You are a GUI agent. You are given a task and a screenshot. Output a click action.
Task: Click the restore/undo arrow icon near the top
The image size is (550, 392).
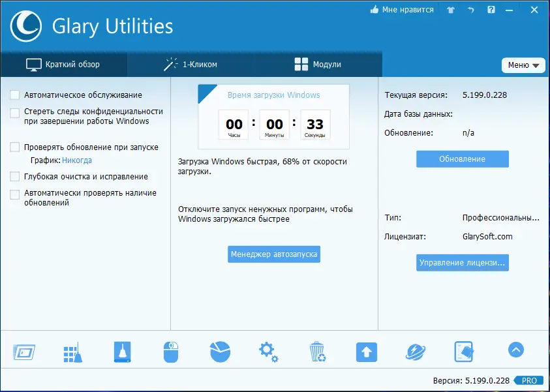pyautogui.click(x=471, y=10)
